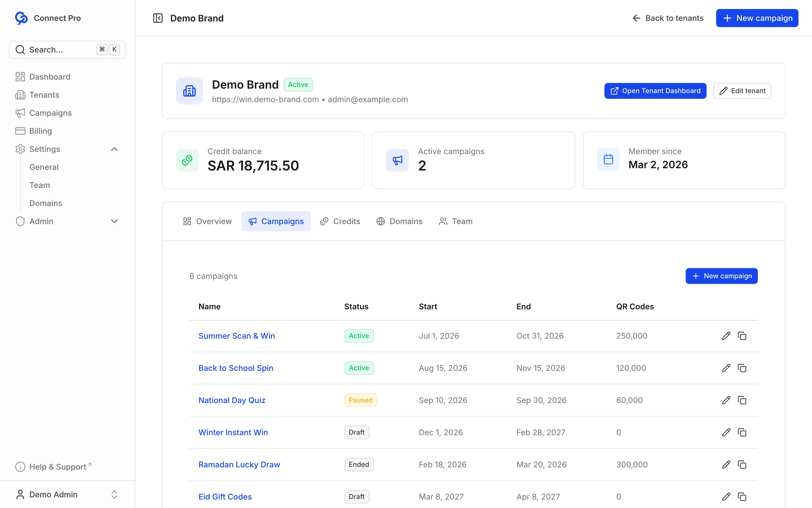
Task: Edit the Winter Instant Win campaign
Action: [726, 432]
